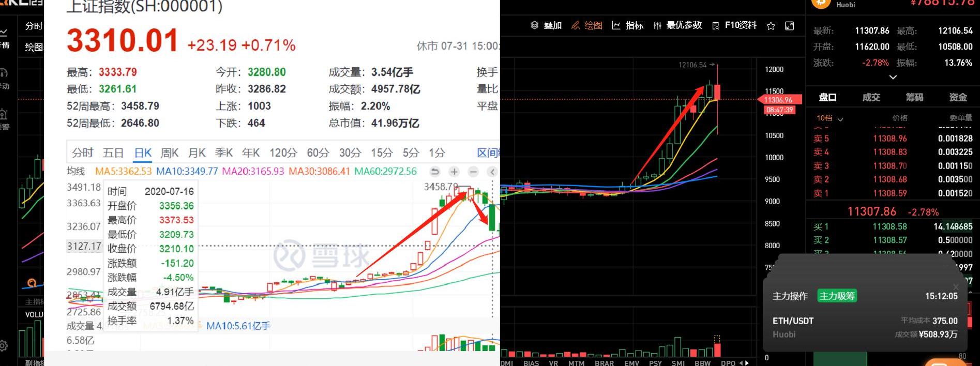The height and width of the screenshot is (366, 980).
Task: Click MA20:3165.93 moving average label
Action: click(253, 171)
